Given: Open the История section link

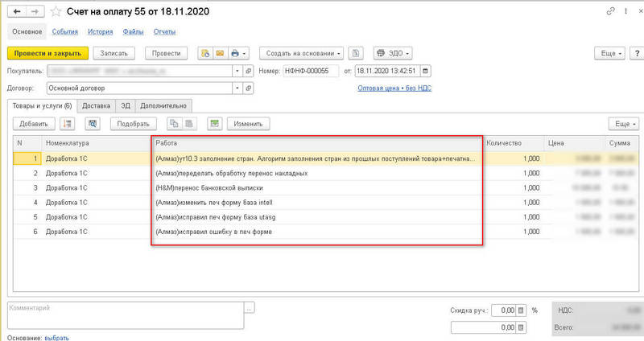Looking at the screenshot, I should pyautogui.click(x=100, y=31).
